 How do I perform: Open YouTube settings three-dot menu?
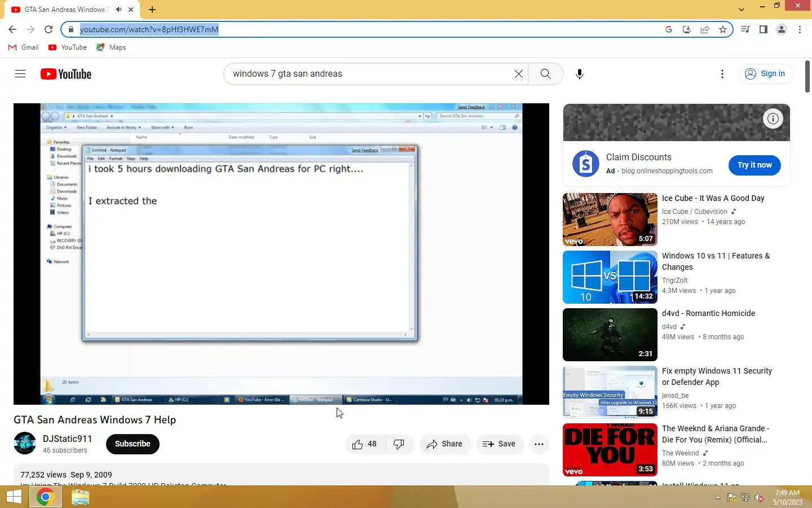[722, 74]
